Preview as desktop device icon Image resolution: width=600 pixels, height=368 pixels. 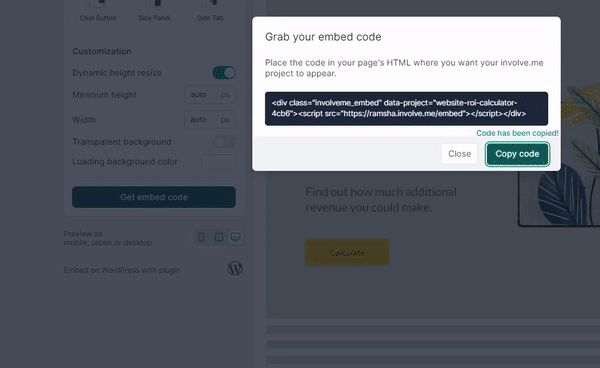[x=235, y=237]
